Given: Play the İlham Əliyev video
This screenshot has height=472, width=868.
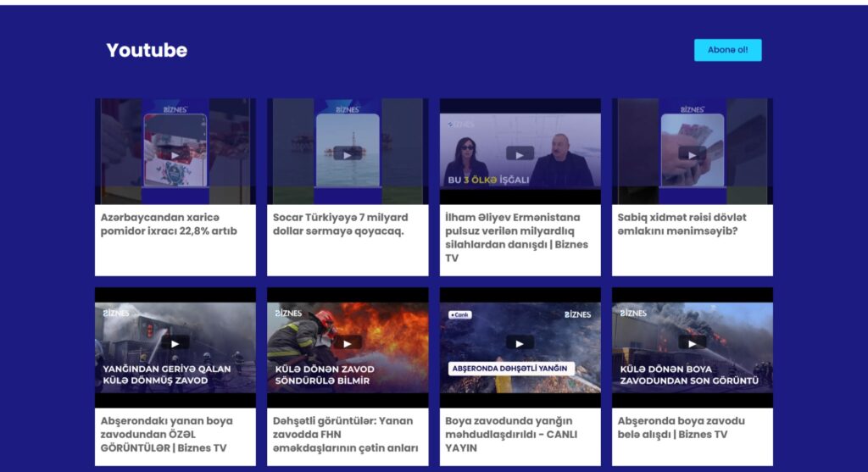Looking at the screenshot, I should pyautogui.click(x=520, y=153).
